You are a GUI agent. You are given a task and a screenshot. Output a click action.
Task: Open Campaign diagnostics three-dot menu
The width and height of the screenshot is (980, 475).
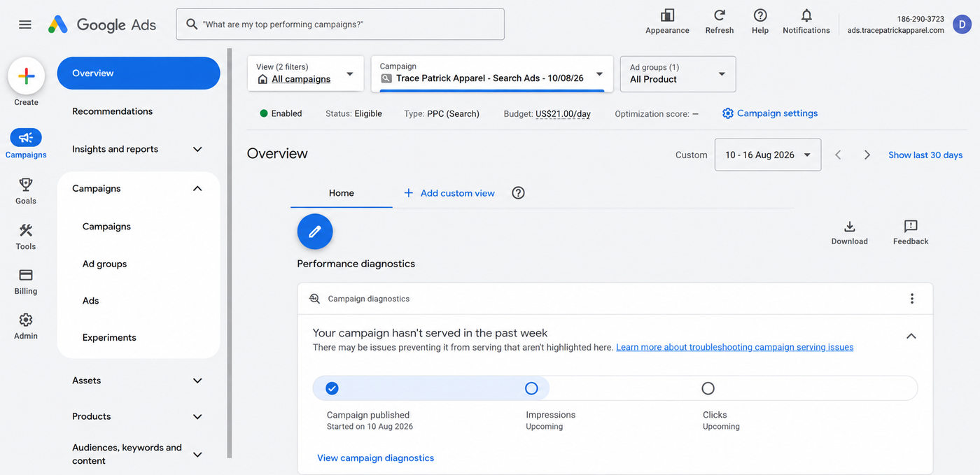point(911,299)
